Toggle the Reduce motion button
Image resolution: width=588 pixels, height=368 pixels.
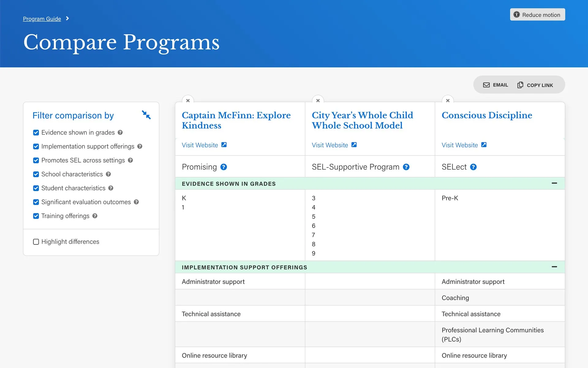tap(537, 15)
